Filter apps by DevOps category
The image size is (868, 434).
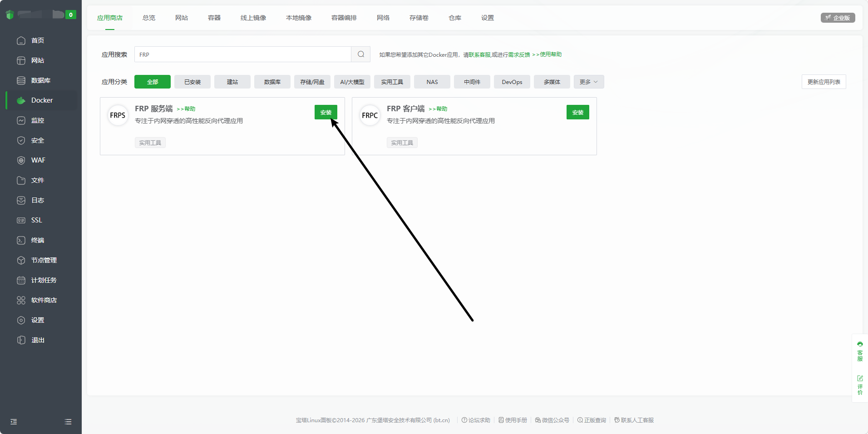[x=512, y=82]
